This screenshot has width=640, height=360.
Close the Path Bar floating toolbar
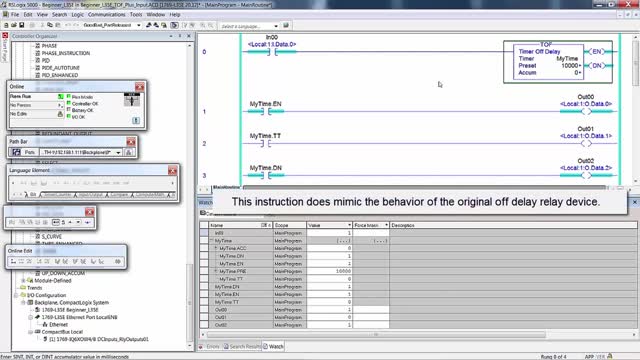click(131, 142)
